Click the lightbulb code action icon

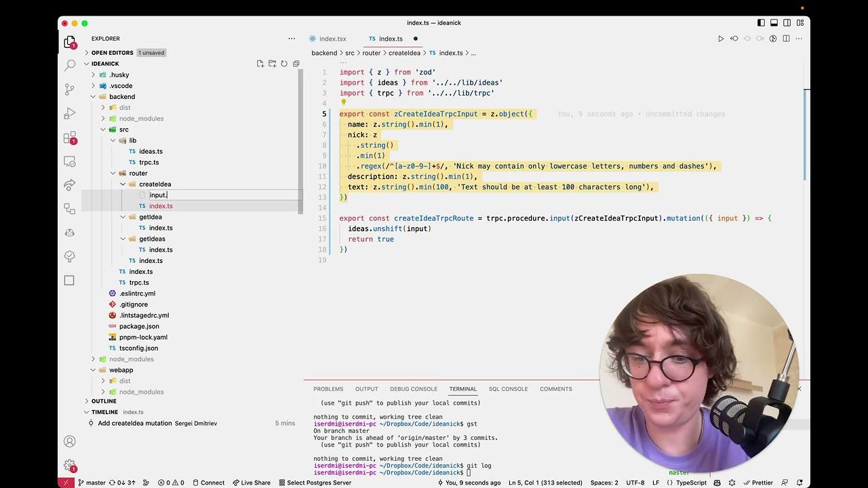click(x=343, y=103)
